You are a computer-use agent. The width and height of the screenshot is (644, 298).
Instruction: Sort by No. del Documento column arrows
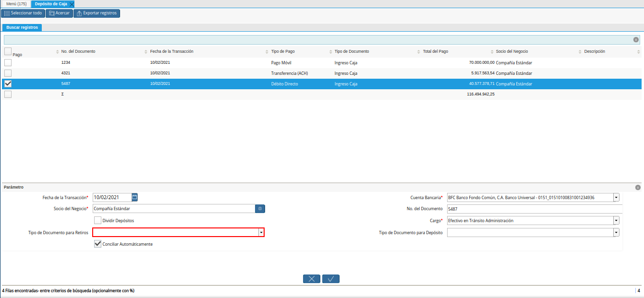pos(58,52)
